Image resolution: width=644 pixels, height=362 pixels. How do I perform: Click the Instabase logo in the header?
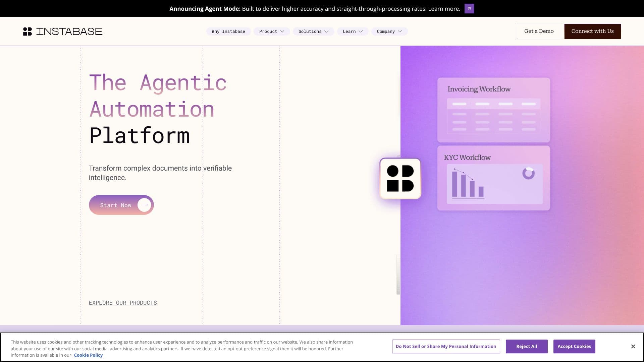click(63, 32)
